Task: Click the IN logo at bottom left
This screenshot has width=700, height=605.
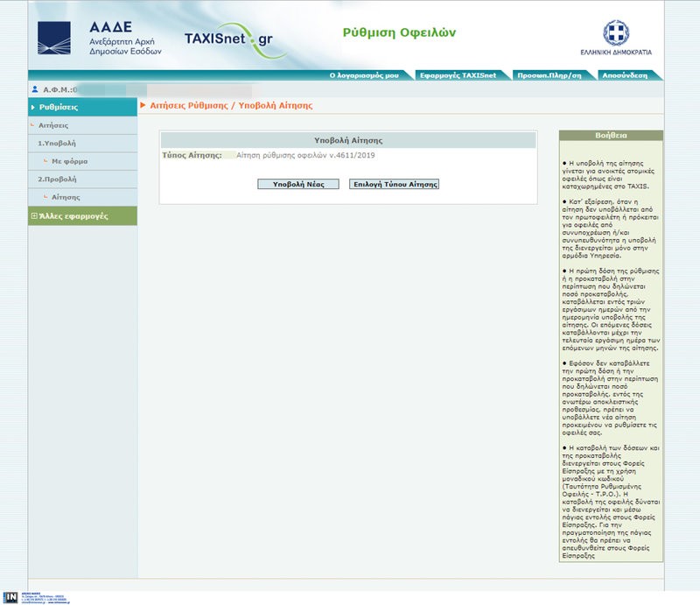Action: click(10, 597)
